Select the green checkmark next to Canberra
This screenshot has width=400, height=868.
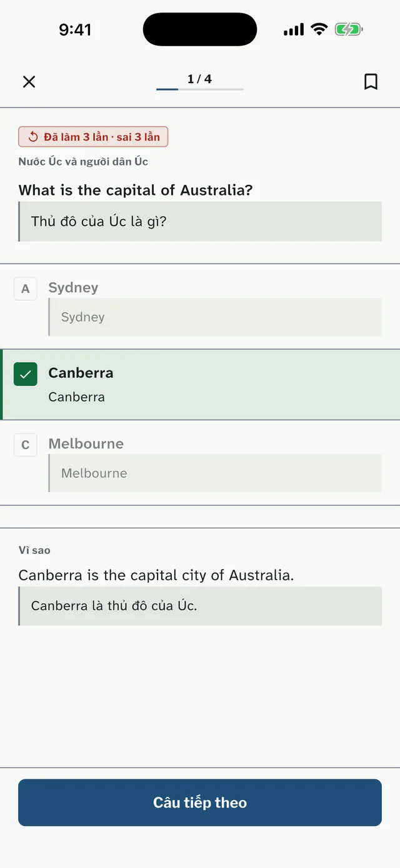tap(26, 374)
